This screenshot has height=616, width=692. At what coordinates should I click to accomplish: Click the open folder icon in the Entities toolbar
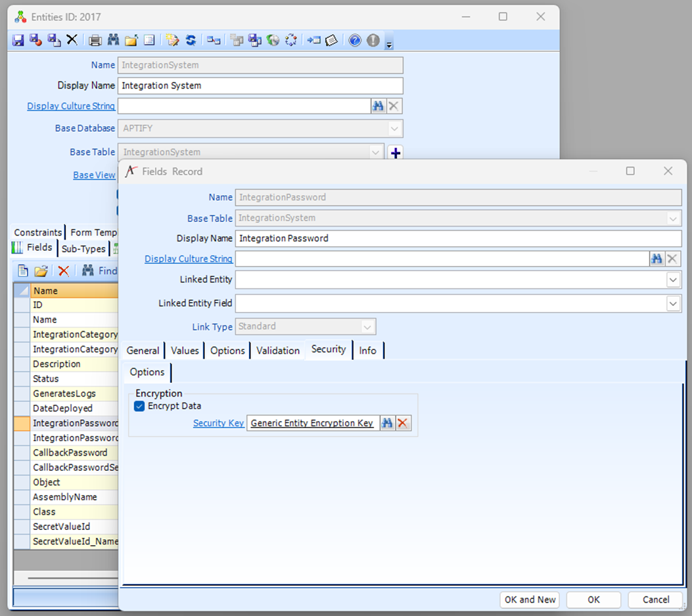131,41
